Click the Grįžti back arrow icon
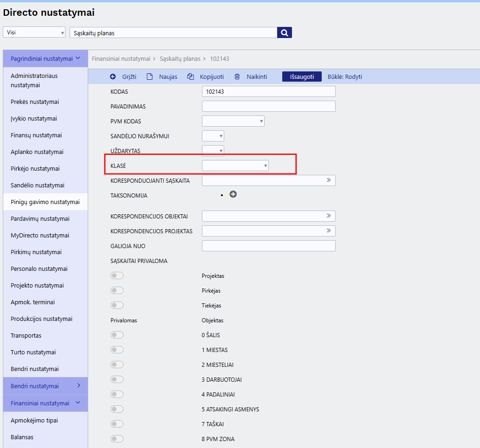This screenshot has height=448, width=480. (x=113, y=77)
